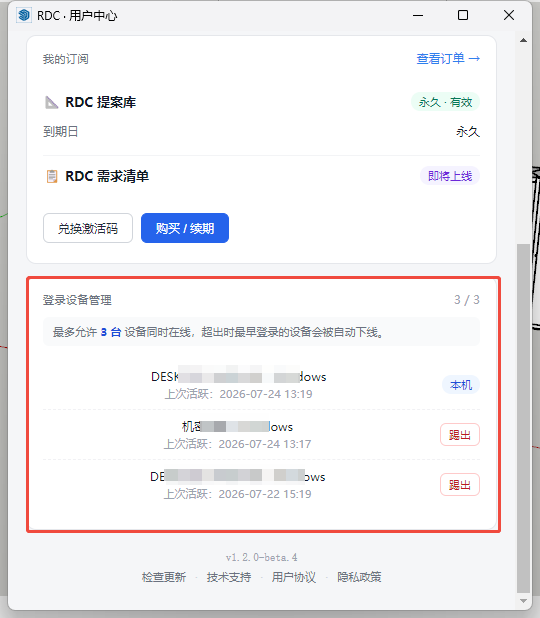The image size is (540, 618).
Task: Click the 即将上线 badge
Action: pos(450,176)
